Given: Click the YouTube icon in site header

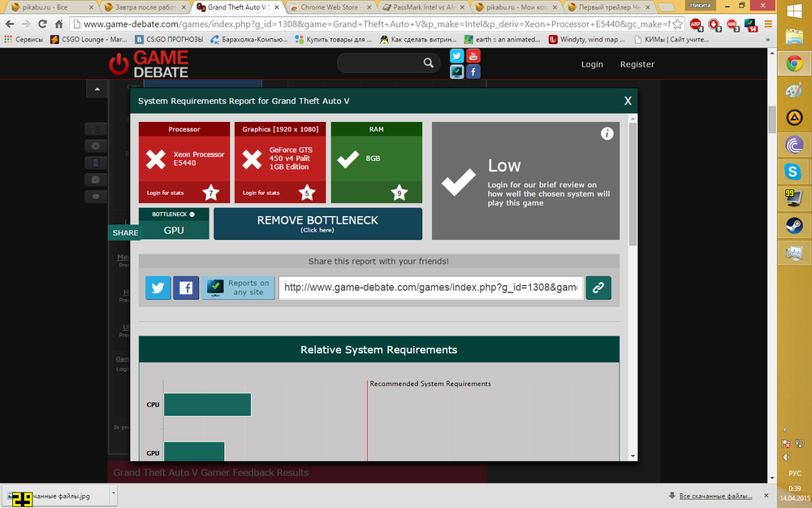Looking at the screenshot, I should 473,56.
